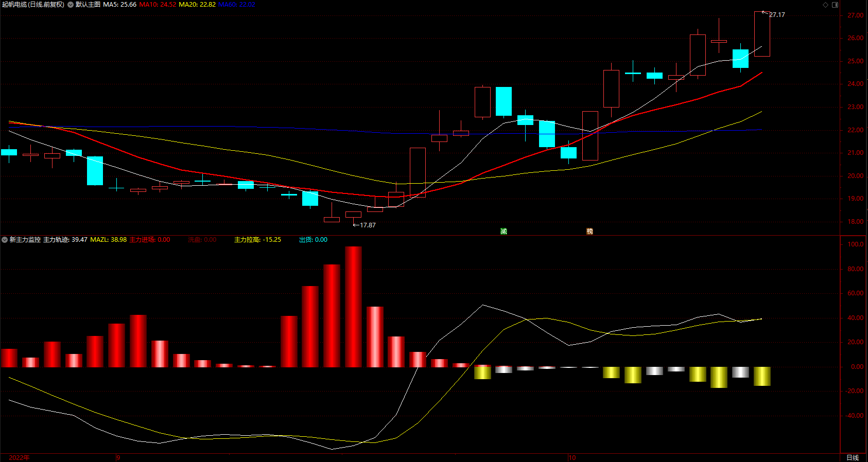Click the 27.17 high price annotation
This screenshot has height=462, width=868.
pos(777,15)
